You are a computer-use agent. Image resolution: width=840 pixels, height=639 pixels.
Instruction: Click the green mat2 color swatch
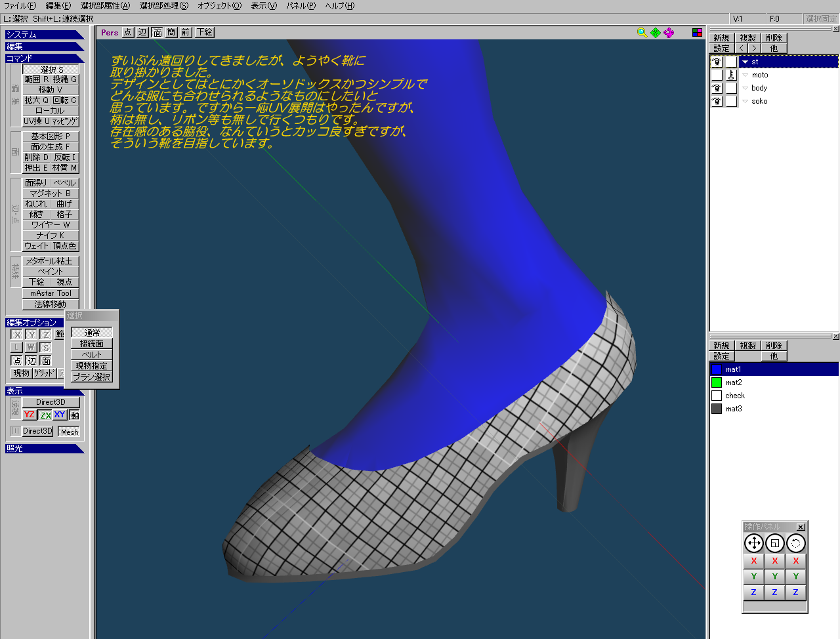(717, 382)
